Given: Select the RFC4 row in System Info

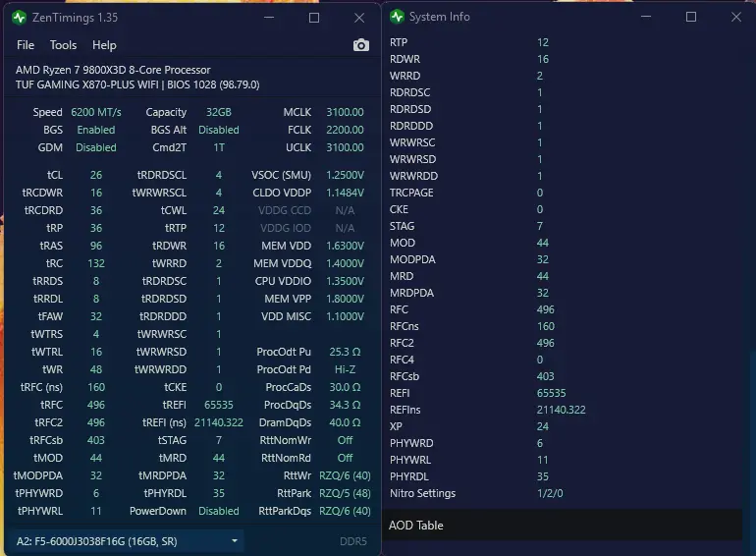Looking at the screenshot, I should [x=563, y=360].
